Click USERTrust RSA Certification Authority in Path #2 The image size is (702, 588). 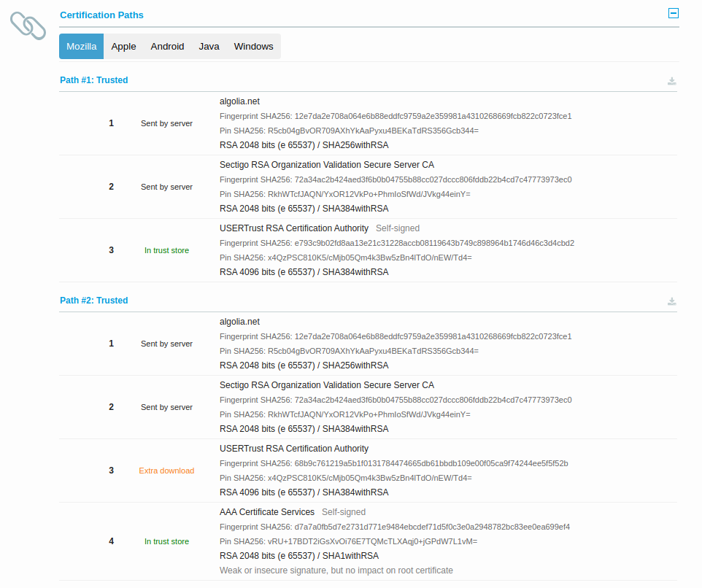(294, 449)
